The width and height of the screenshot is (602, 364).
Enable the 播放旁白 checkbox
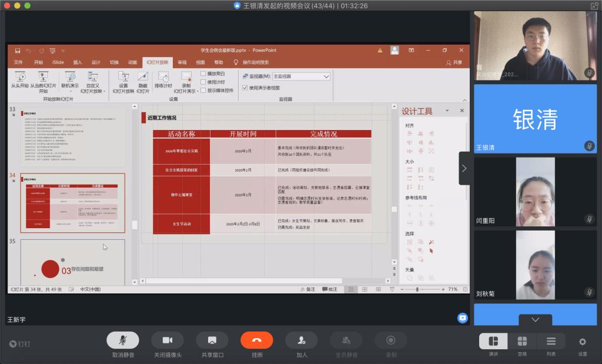(x=203, y=74)
